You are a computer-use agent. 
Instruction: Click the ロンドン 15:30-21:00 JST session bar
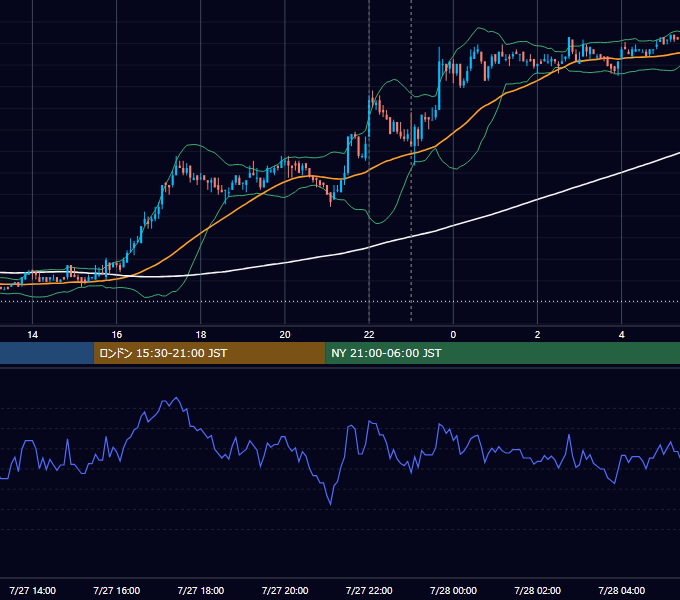(209, 353)
